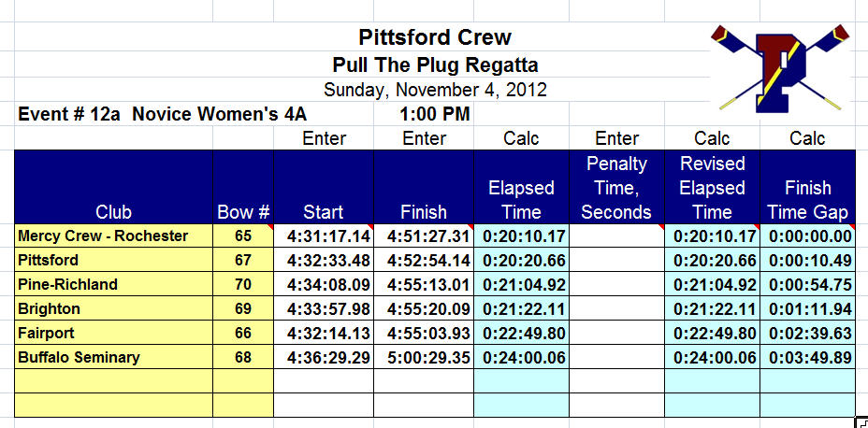Click Buffalo Seminary elapsed time 0:24:00.06

click(x=522, y=357)
